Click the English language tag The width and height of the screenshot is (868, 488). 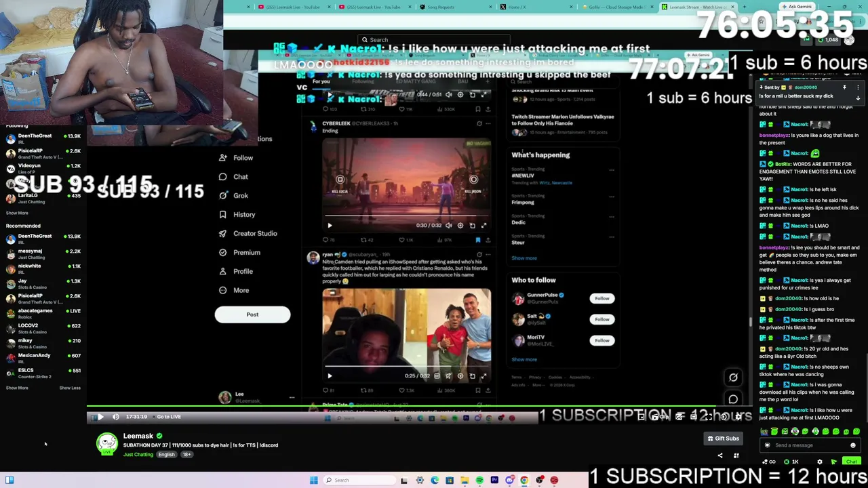click(x=166, y=455)
